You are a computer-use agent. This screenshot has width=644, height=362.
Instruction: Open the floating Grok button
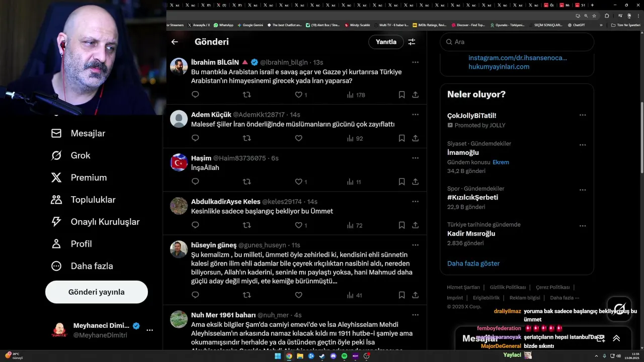coord(619,308)
